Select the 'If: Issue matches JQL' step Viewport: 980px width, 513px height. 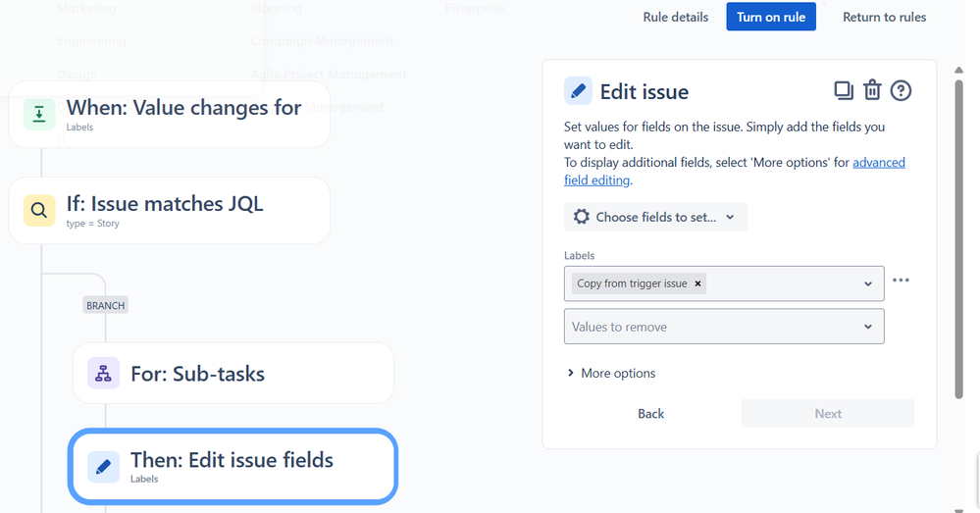pyautogui.click(x=170, y=211)
